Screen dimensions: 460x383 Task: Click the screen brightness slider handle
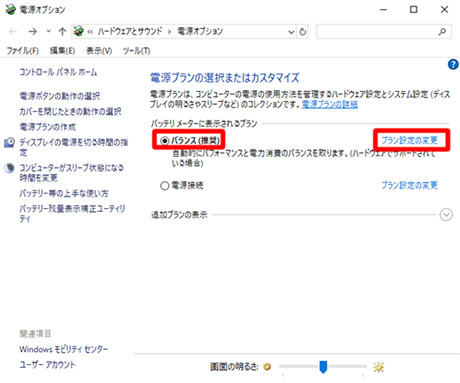[x=323, y=367]
